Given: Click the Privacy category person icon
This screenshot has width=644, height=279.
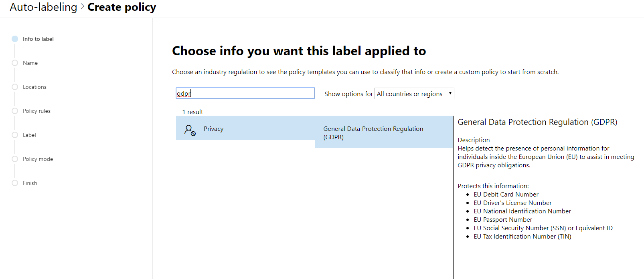Looking at the screenshot, I should 190,130.
